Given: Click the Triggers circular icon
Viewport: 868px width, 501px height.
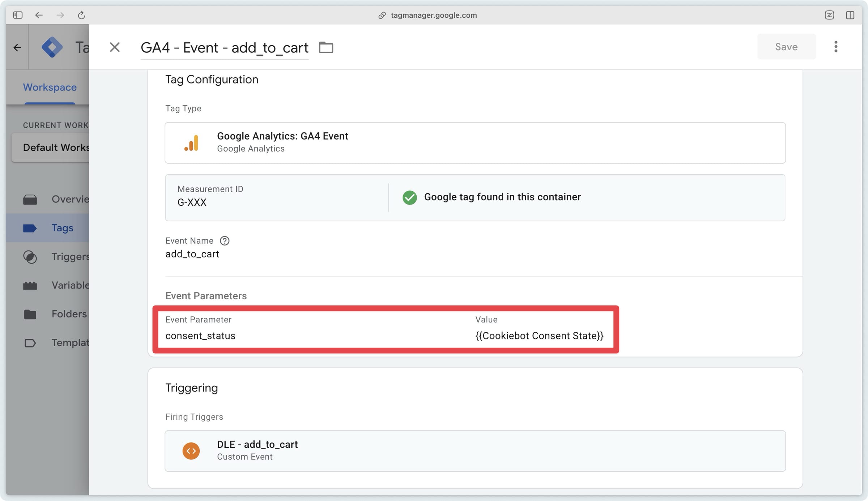Looking at the screenshot, I should (30, 257).
